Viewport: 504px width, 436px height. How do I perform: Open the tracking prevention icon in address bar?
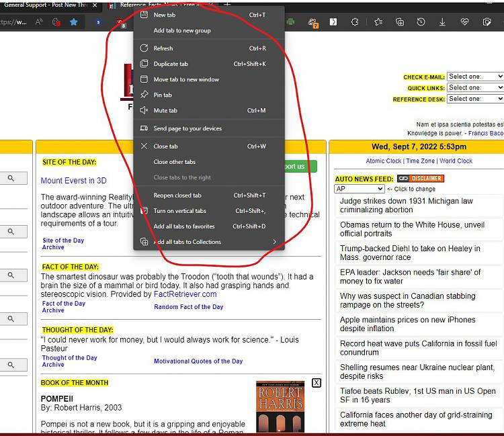click(x=56, y=22)
